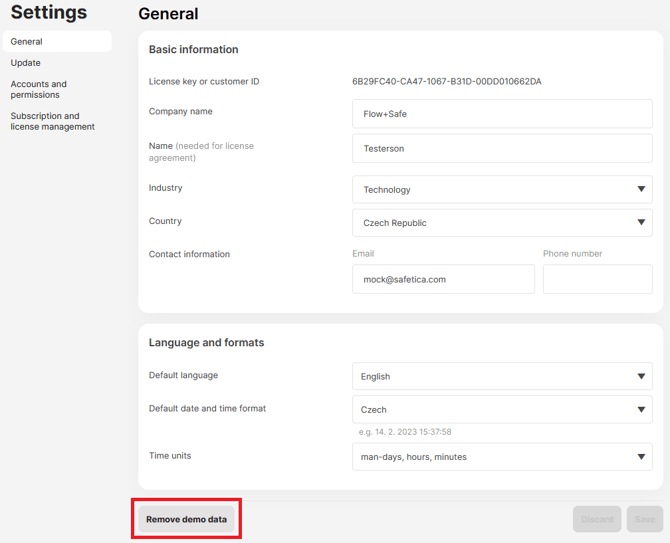Open Subscription and license management
Image resolution: width=670 pixels, height=543 pixels.
[x=52, y=121]
